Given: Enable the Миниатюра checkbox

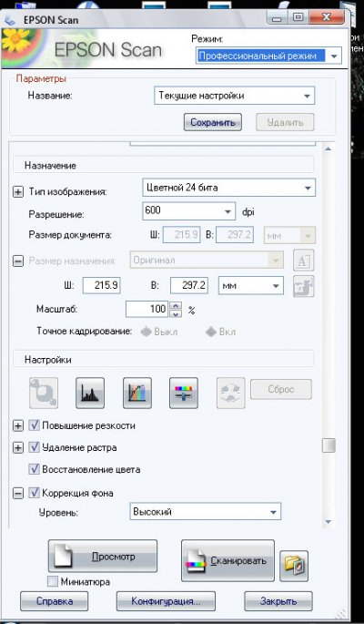Looking at the screenshot, I should 53,582.
